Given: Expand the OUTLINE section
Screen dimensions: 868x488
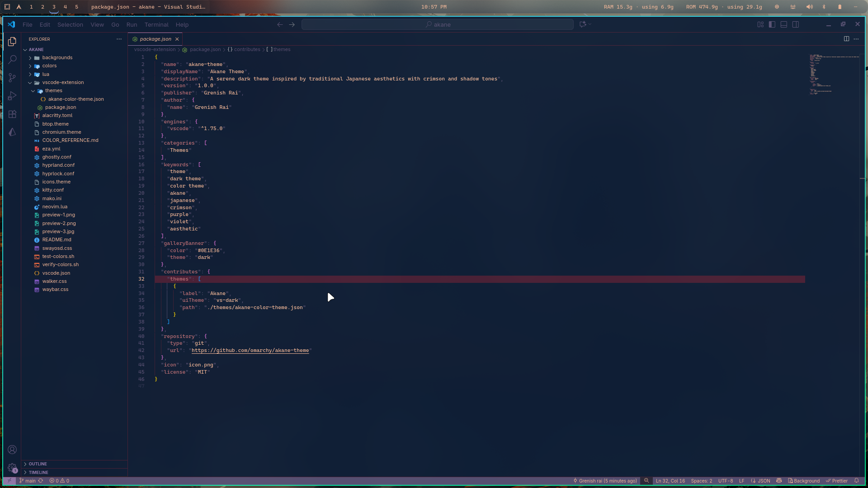Looking at the screenshot, I should pos(38,464).
